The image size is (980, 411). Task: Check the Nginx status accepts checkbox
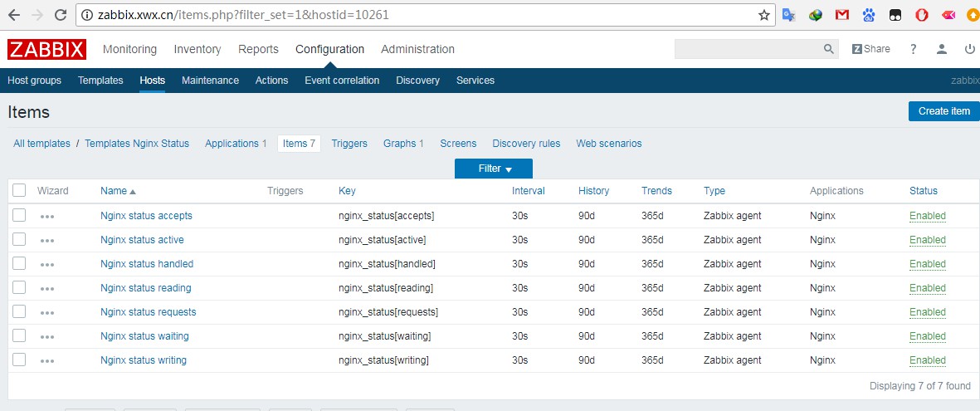tap(19, 216)
